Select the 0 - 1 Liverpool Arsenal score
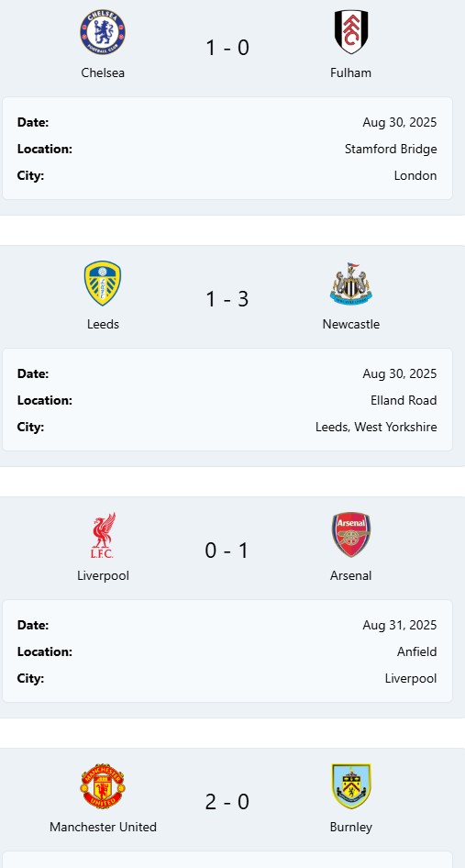The width and height of the screenshot is (465, 868). [x=227, y=551]
